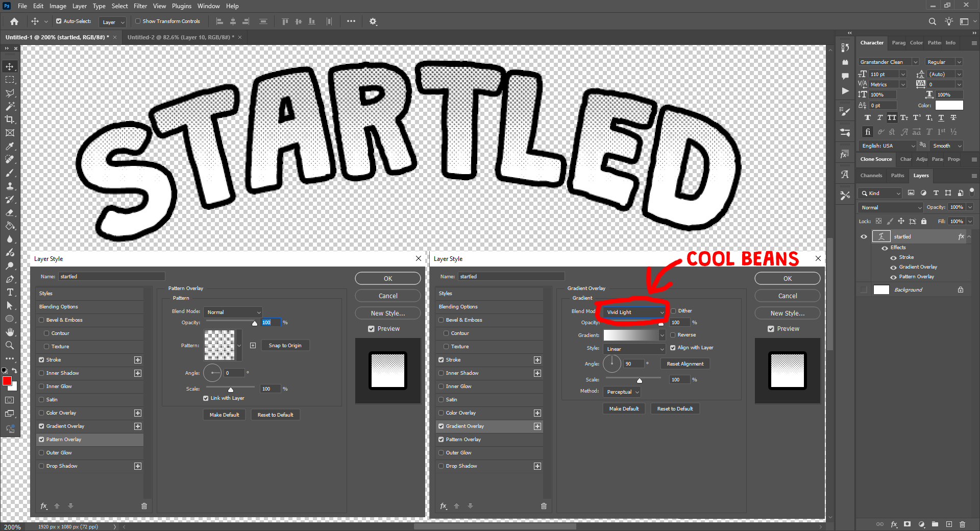Click the gradient preview bar
The width and height of the screenshot is (980, 531).
pos(631,335)
